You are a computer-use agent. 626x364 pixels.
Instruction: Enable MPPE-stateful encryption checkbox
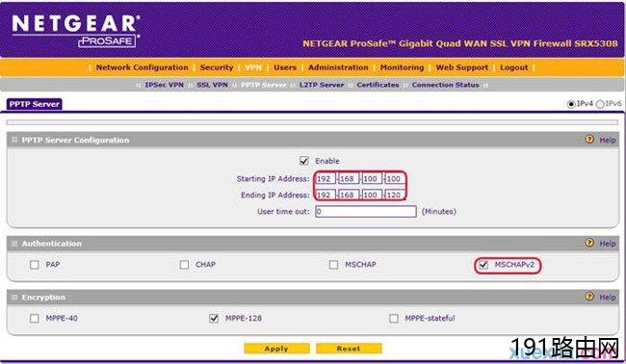[x=394, y=318]
